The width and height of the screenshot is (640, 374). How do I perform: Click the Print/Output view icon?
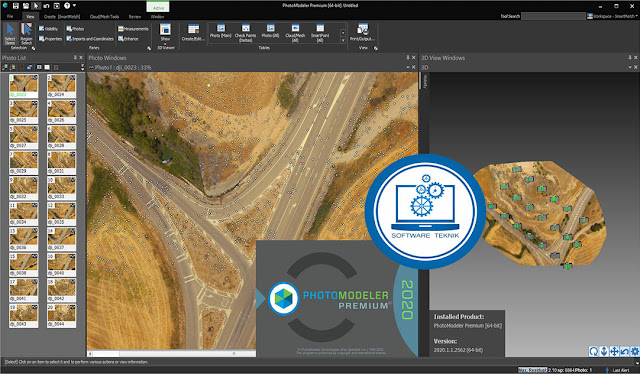362,33
